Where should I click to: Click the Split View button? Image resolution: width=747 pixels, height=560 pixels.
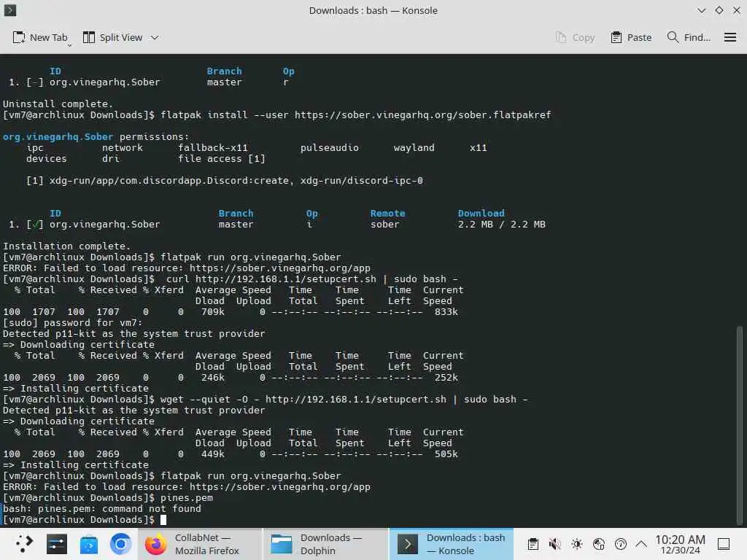click(x=113, y=38)
